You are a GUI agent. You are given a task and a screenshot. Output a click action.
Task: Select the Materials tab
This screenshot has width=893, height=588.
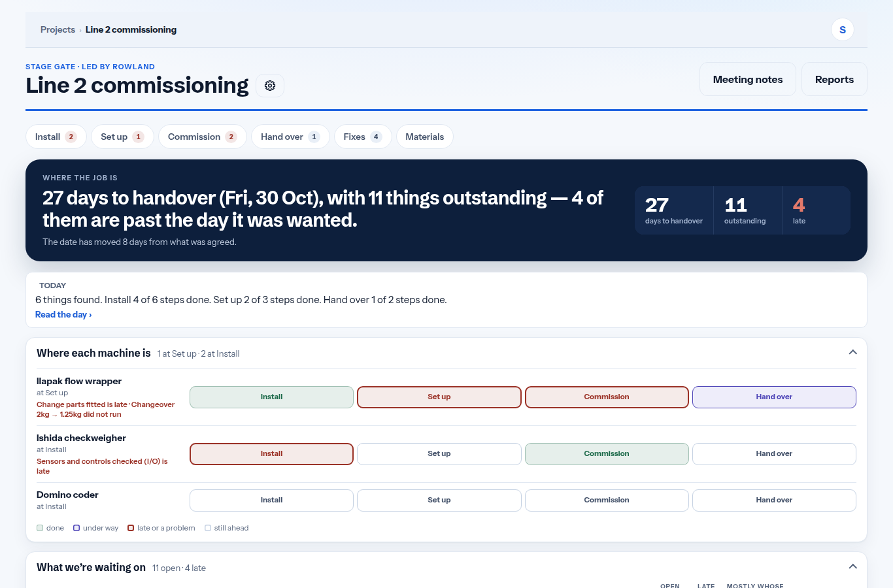pyautogui.click(x=425, y=137)
